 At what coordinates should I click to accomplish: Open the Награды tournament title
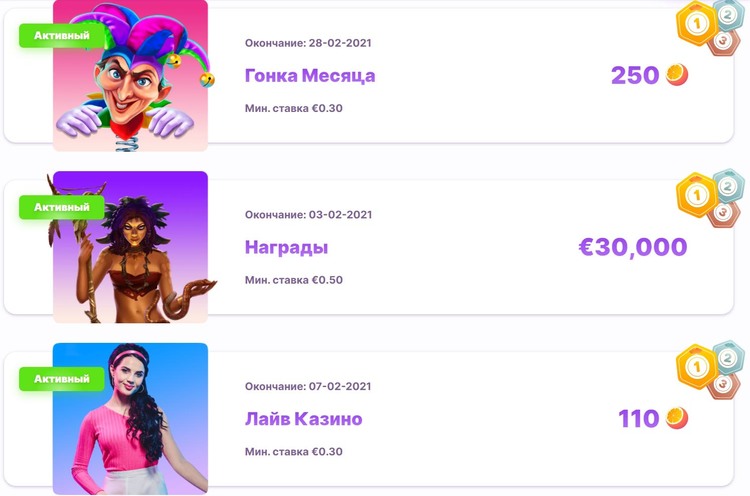tap(286, 247)
